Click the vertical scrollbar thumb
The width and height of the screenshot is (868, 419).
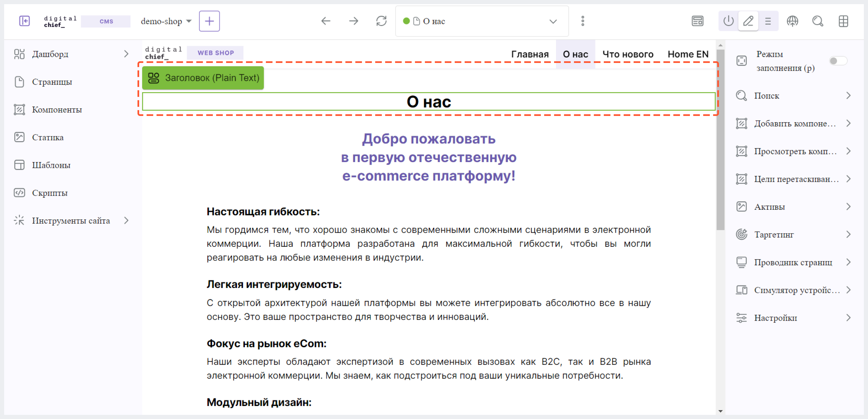pos(720,140)
